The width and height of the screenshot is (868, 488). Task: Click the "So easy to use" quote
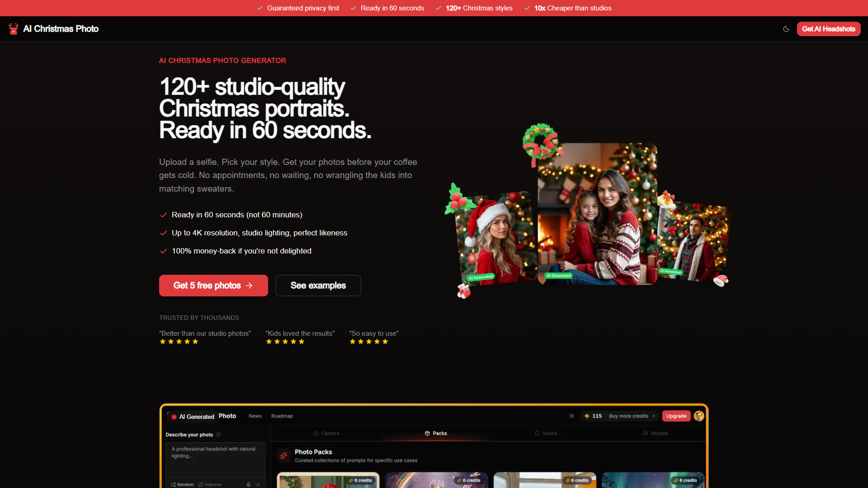(374, 333)
